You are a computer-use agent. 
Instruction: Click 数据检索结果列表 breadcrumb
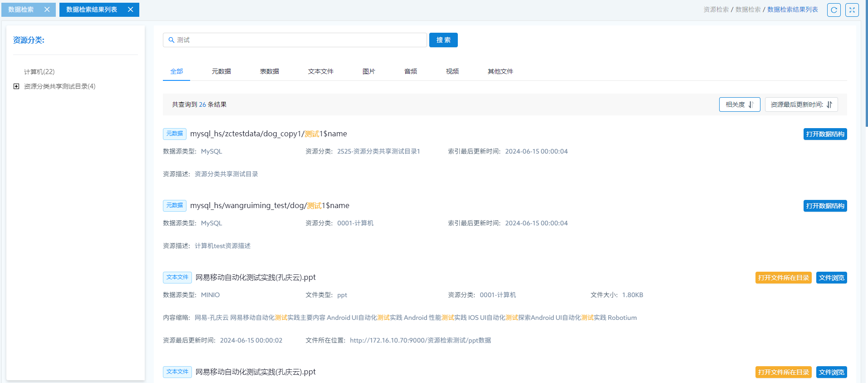coord(792,10)
